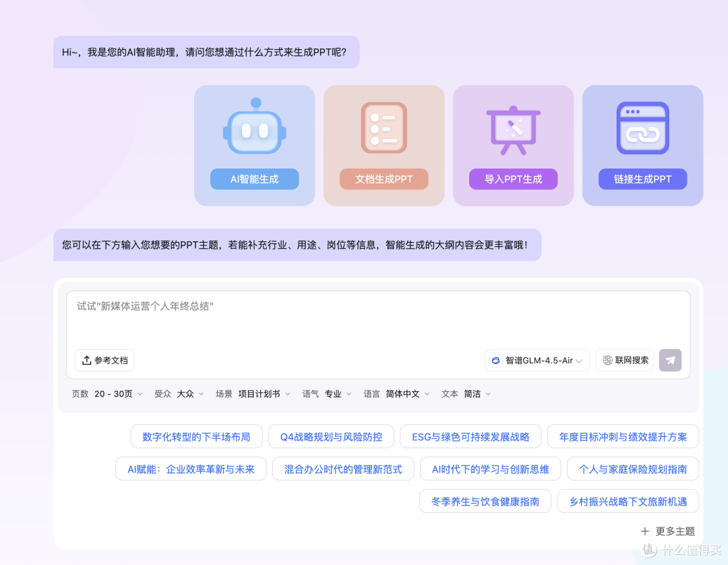This screenshot has width=728, height=565.
Task: Open the 语言 简体中文 dropdown
Action: click(396, 394)
